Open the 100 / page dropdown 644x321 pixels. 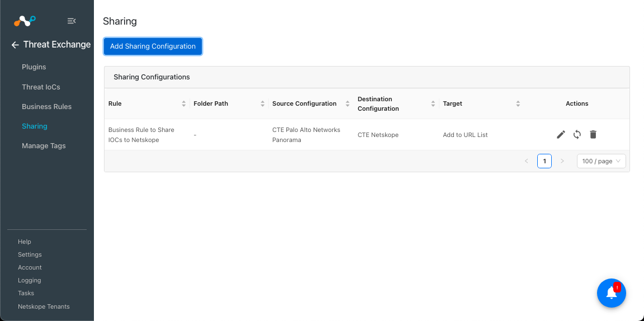[602, 161]
